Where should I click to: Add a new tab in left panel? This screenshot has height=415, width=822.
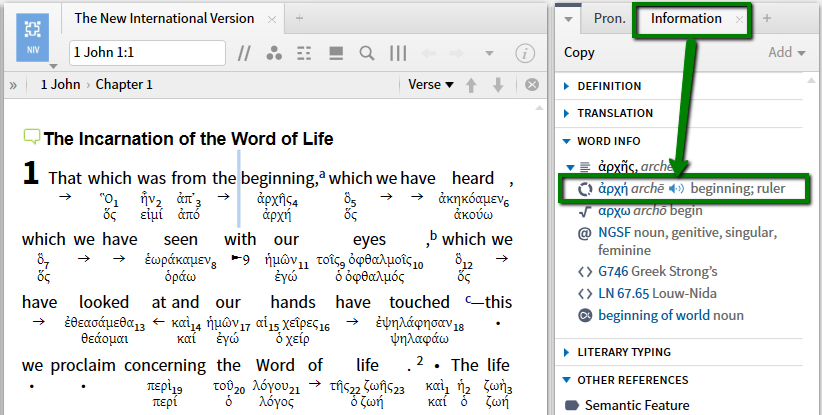pyautogui.click(x=299, y=18)
